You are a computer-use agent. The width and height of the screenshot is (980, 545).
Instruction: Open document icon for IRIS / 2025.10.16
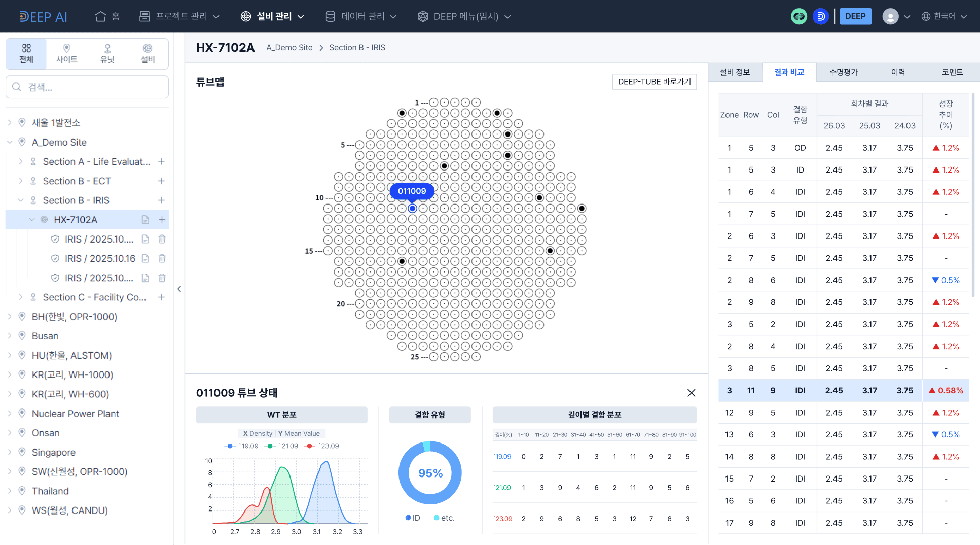coord(146,258)
